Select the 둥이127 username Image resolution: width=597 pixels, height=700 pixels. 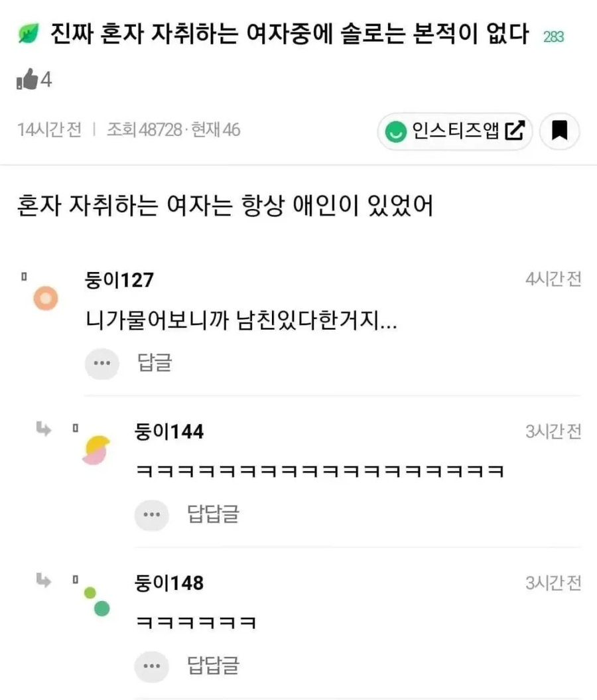[x=119, y=281]
